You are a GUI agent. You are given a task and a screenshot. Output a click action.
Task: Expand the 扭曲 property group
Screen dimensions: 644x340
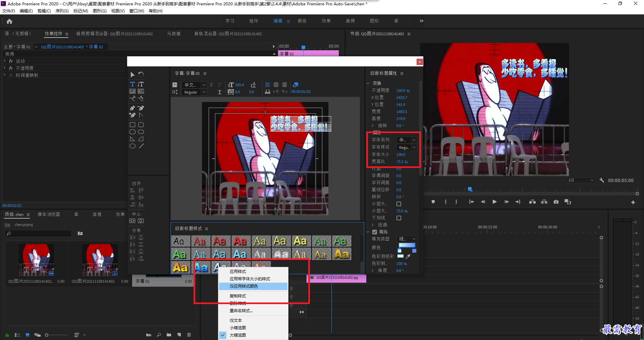pos(372,225)
